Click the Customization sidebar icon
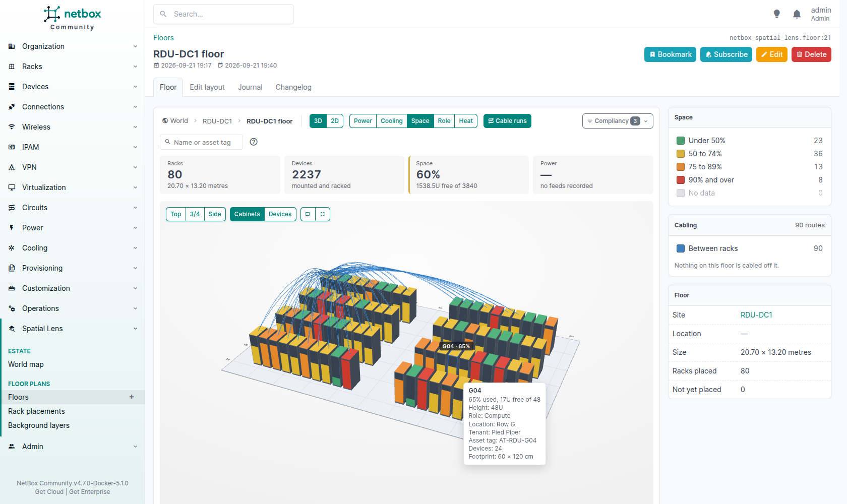The height and width of the screenshot is (504, 847). [12, 288]
